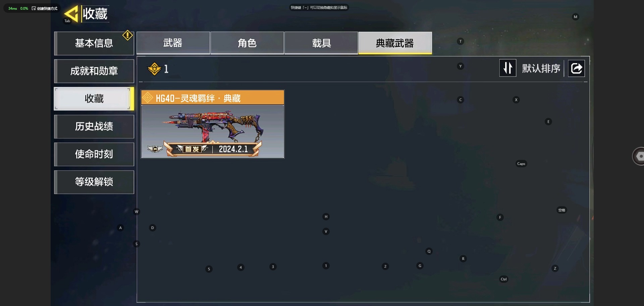Select the HG40-灵魂羁绊 weapon card

(213, 124)
